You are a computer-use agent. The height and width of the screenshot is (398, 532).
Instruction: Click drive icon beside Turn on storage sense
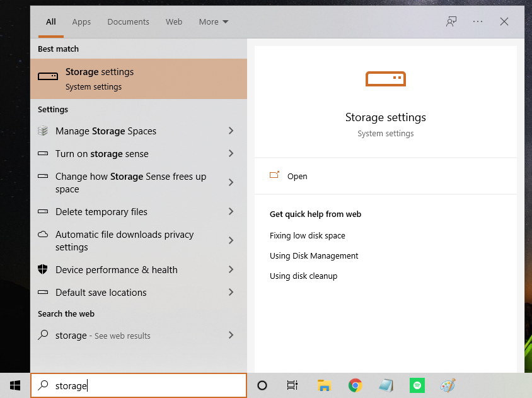point(43,153)
